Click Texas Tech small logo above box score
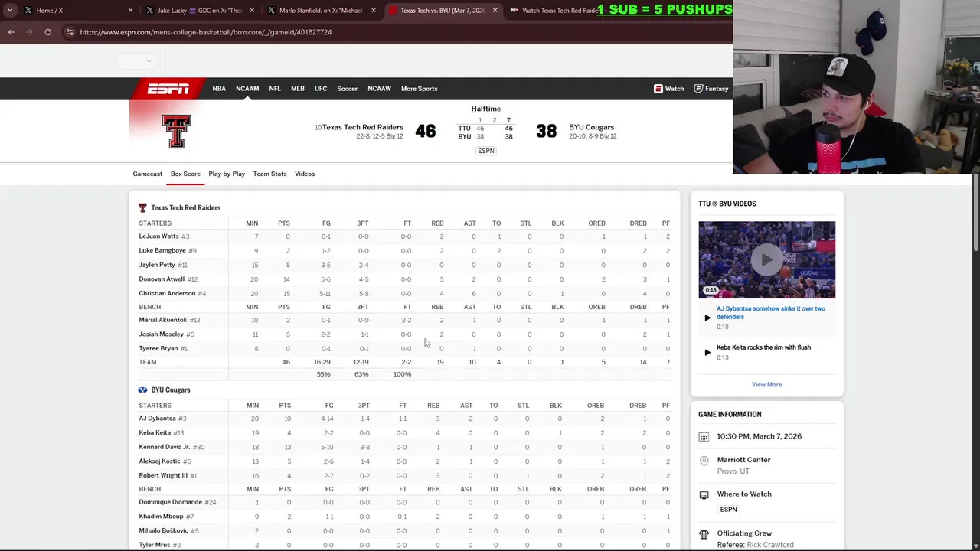This screenshot has width=980, height=551. 142,207
